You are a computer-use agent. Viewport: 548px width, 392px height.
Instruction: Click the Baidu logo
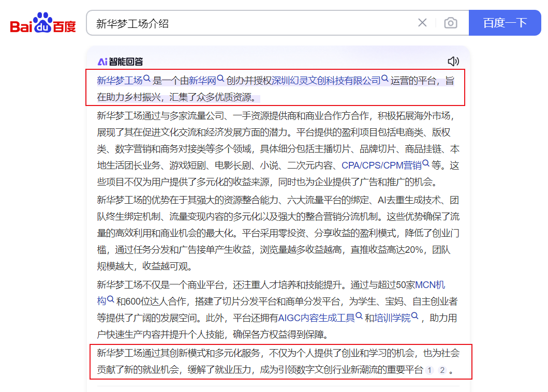[43, 23]
